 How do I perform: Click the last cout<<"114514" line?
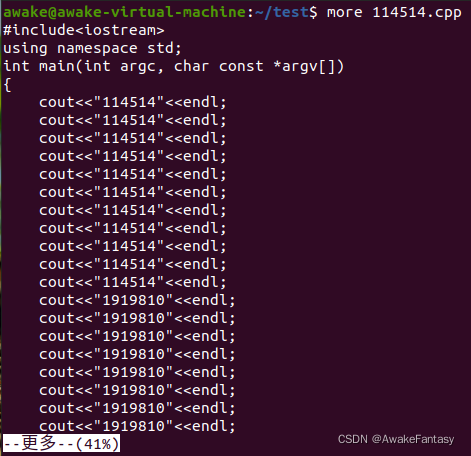(x=133, y=282)
